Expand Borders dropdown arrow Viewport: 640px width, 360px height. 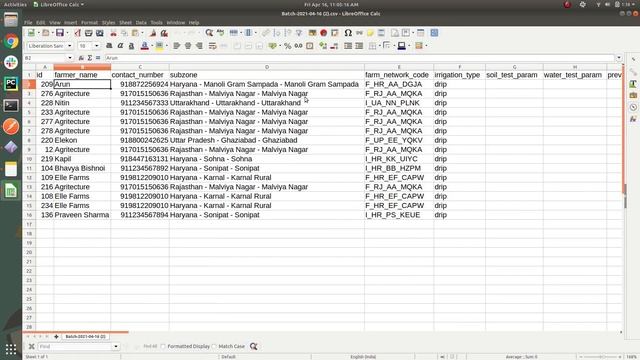(x=379, y=46)
